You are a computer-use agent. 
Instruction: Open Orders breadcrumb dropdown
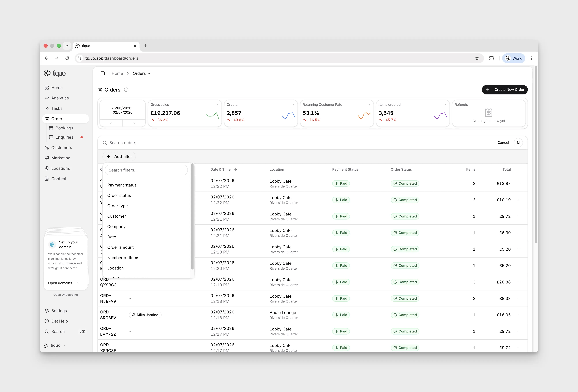pos(142,73)
